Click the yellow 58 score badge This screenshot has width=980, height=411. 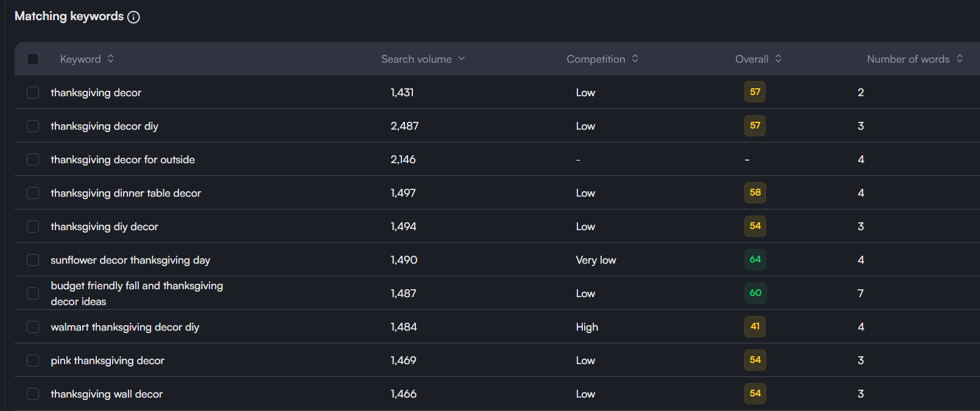(755, 192)
